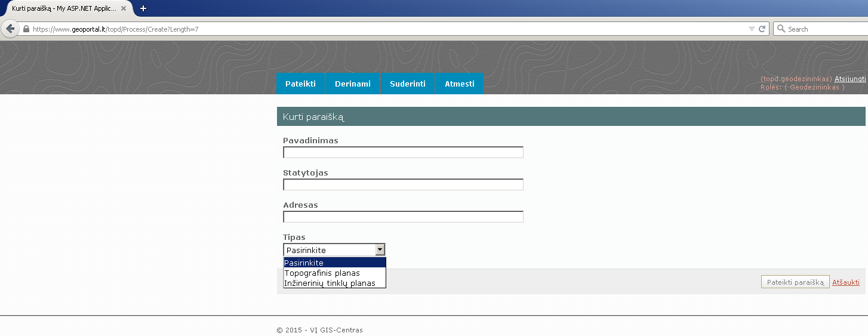Image resolution: width=868 pixels, height=336 pixels.
Task: Collapse the Tipas dropdown using its arrow
Action: coord(380,250)
